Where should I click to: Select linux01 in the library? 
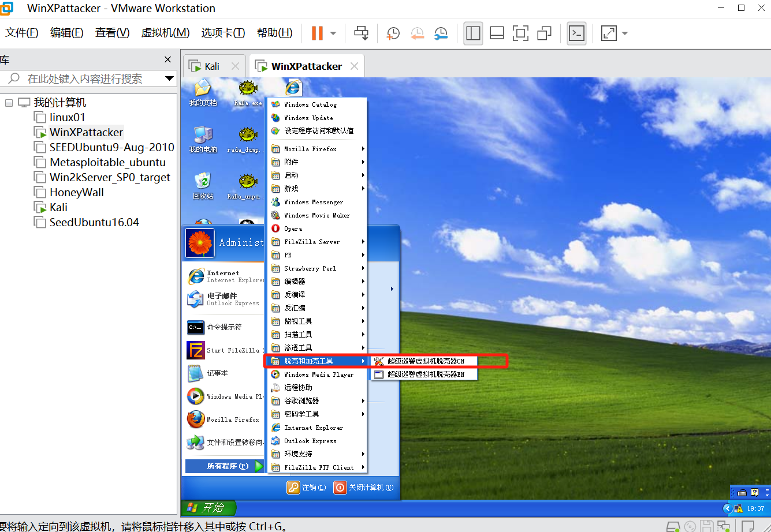tap(68, 117)
